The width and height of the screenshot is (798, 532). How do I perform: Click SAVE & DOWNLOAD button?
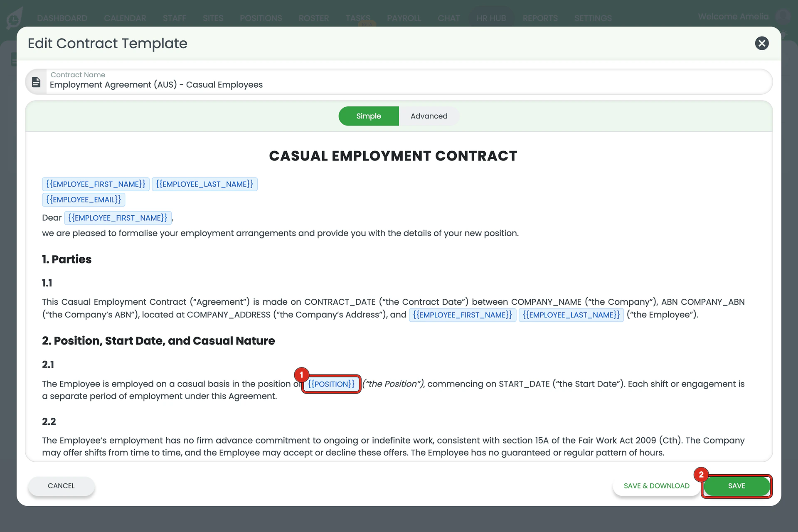click(657, 486)
